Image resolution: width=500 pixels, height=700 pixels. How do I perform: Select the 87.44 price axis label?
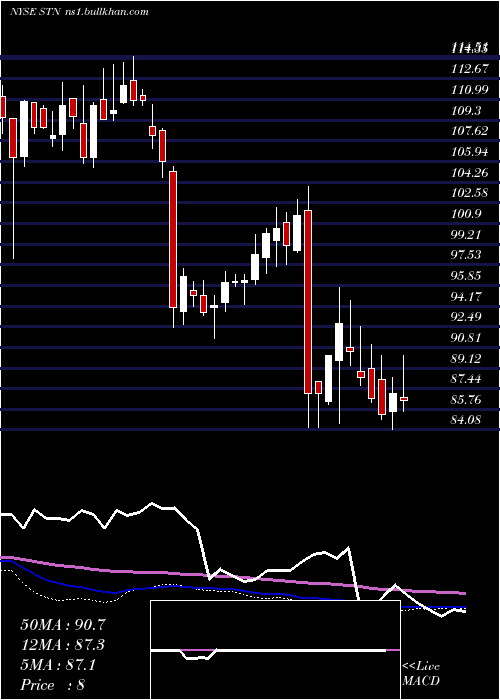pyautogui.click(x=466, y=379)
